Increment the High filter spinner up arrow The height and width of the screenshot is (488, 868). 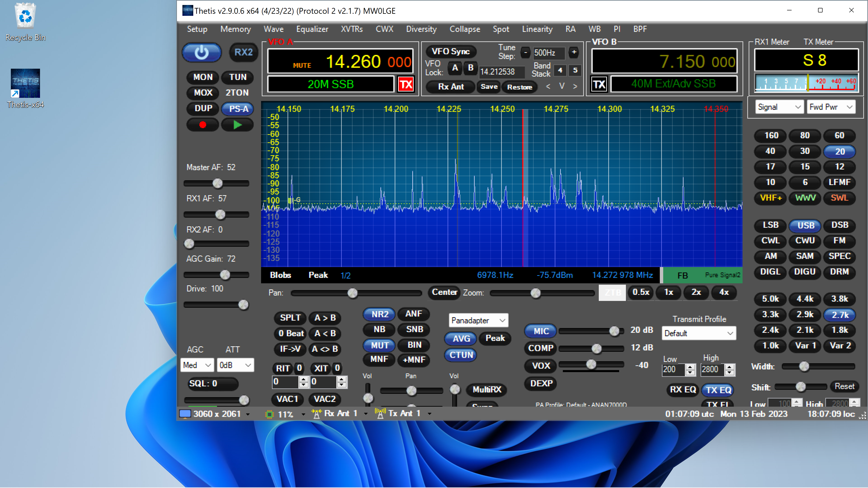pyautogui.click(x=729, y=367)
